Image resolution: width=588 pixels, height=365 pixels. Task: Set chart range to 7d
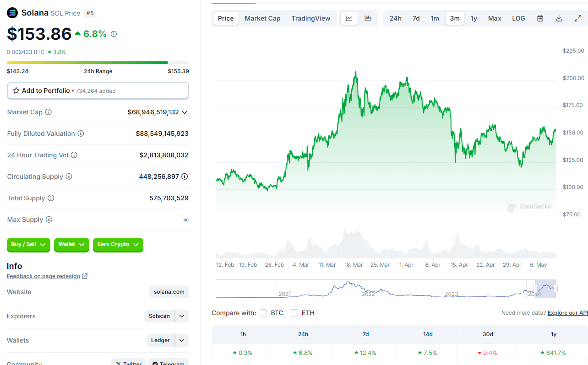coord(416,18)
